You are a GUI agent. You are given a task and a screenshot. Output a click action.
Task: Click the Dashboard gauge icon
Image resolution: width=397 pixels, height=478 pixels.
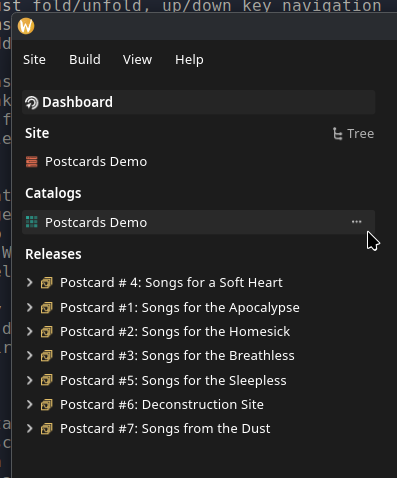(32, 103)
